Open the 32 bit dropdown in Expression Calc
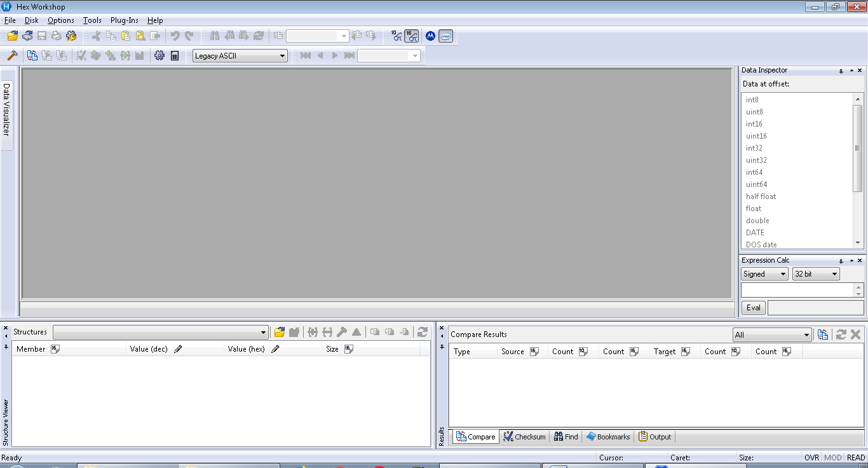Image resolution: width=868 pixels, height=468 pixels. (x=817, y=274)
